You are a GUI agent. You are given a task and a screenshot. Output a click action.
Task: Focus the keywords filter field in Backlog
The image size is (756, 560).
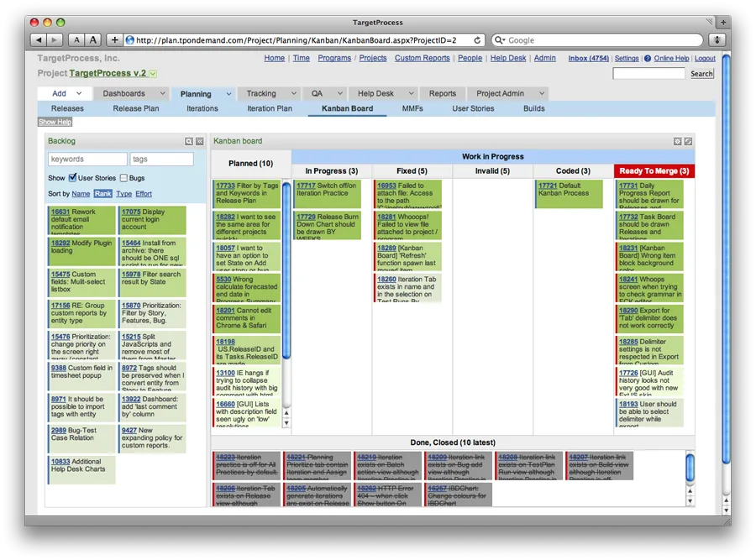pos(87,159)
